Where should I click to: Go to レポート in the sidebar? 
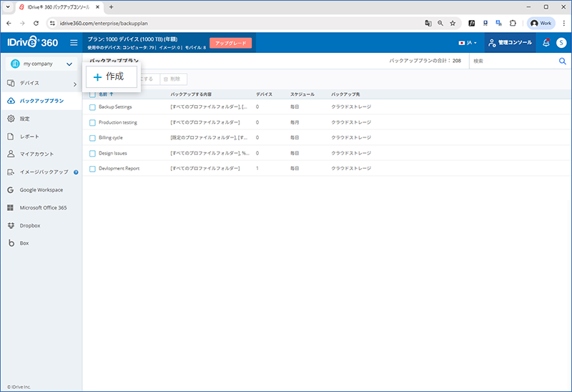[29, 136]
